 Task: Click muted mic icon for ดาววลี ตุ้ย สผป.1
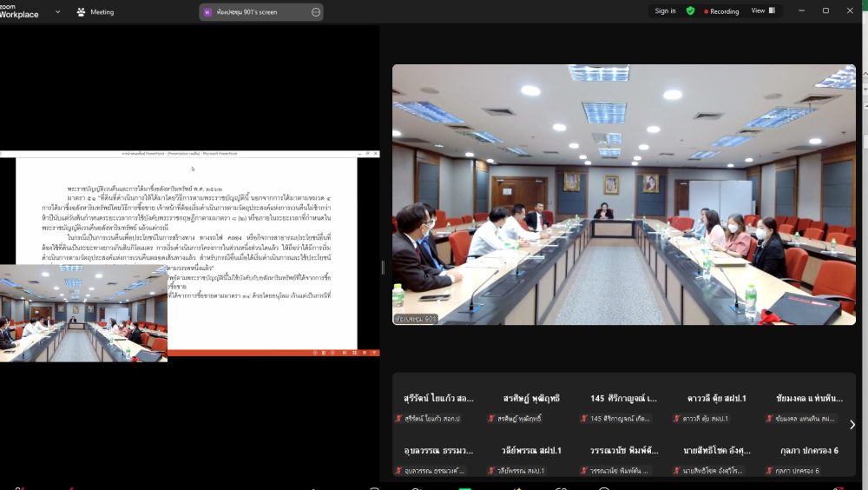click(680, 419)
